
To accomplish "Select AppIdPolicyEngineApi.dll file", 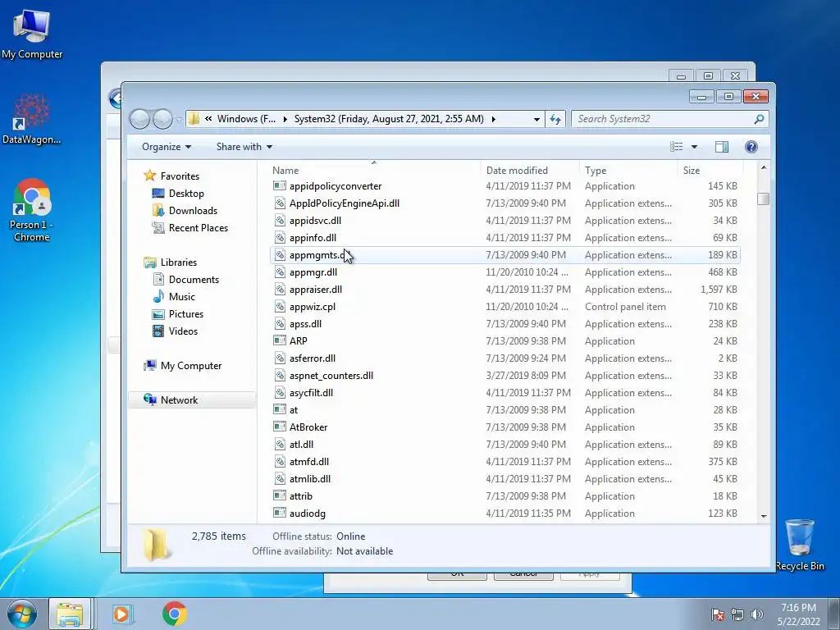I will click(504, 203).
